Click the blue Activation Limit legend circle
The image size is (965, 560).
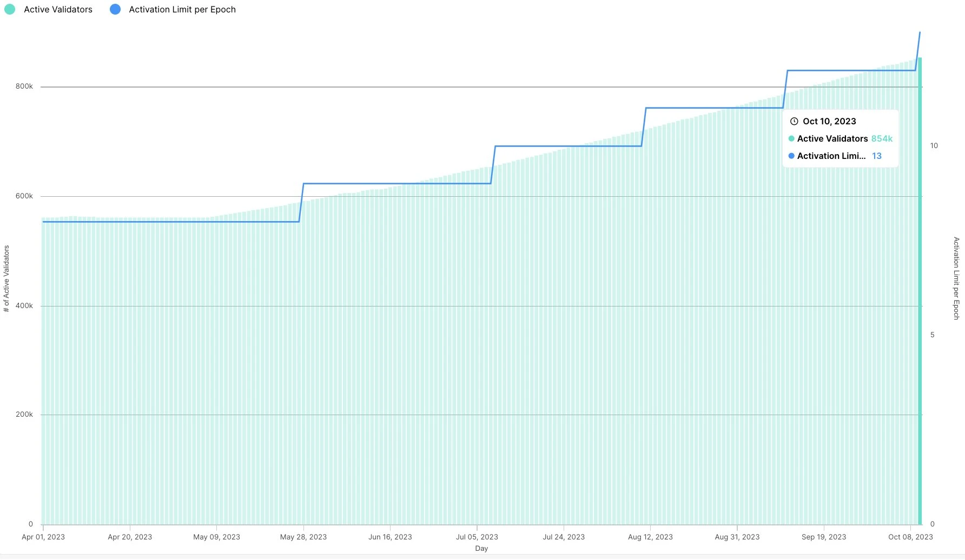click(x=115, y=10)
